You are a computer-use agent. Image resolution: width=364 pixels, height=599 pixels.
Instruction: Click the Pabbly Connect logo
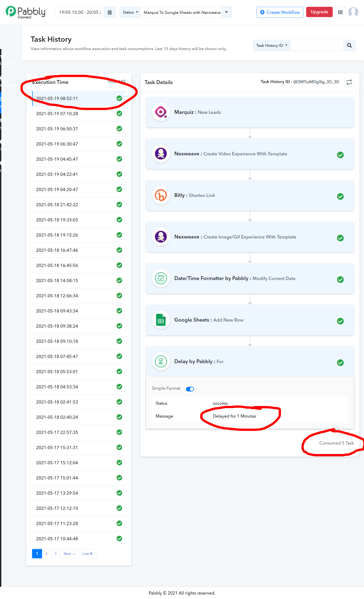coord(25,12)
